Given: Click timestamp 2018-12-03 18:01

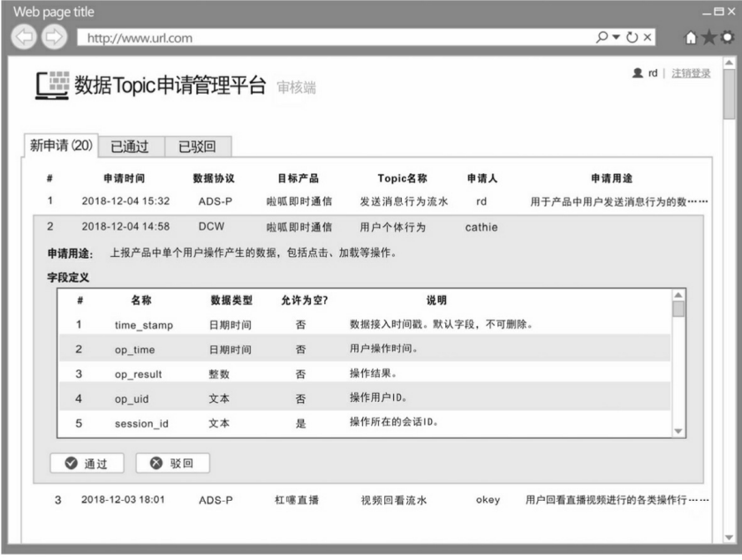Looking at the screenshot, I should click(123, 500).
